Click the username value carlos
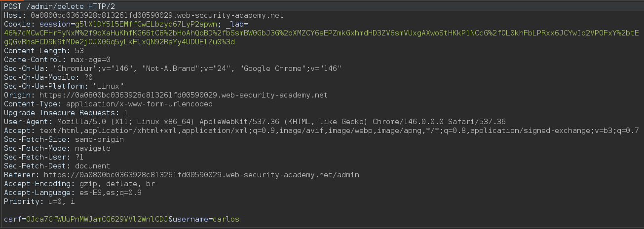The width and height of the screenshot is (644, 229). 226,219
